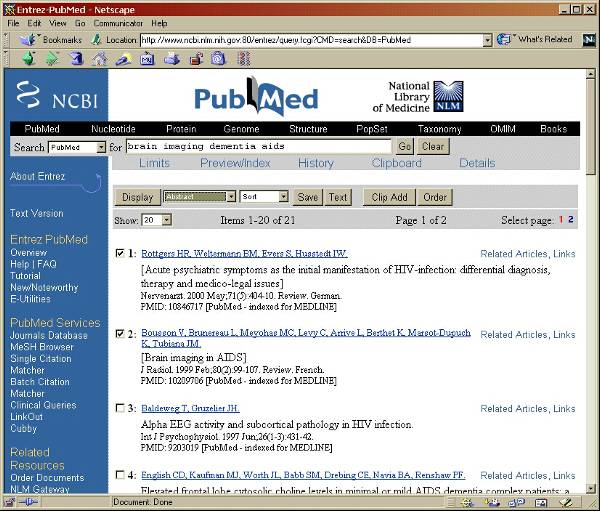Image resolution: width=600 pixels, height=511 pixels.
Task: Go to results page 2
Action: coord(571,219)
